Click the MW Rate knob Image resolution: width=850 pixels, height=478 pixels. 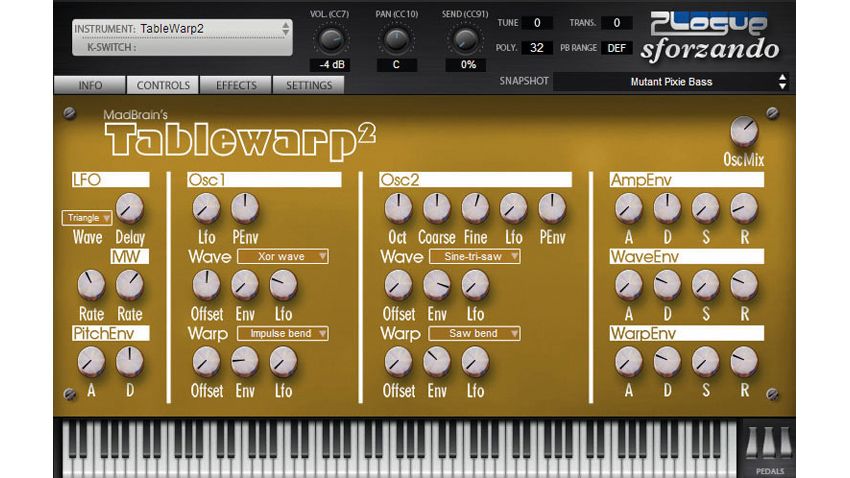coord(130,285)
